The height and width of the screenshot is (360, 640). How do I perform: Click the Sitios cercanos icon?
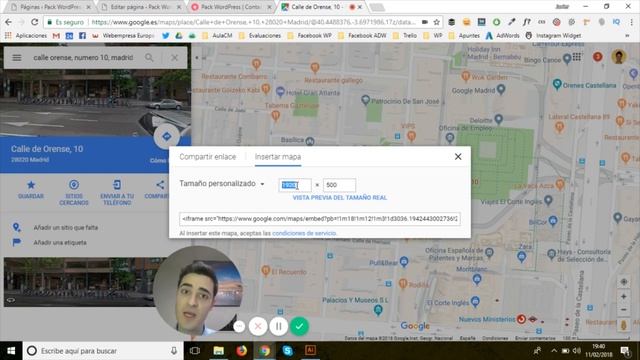(x=74, y=185)
